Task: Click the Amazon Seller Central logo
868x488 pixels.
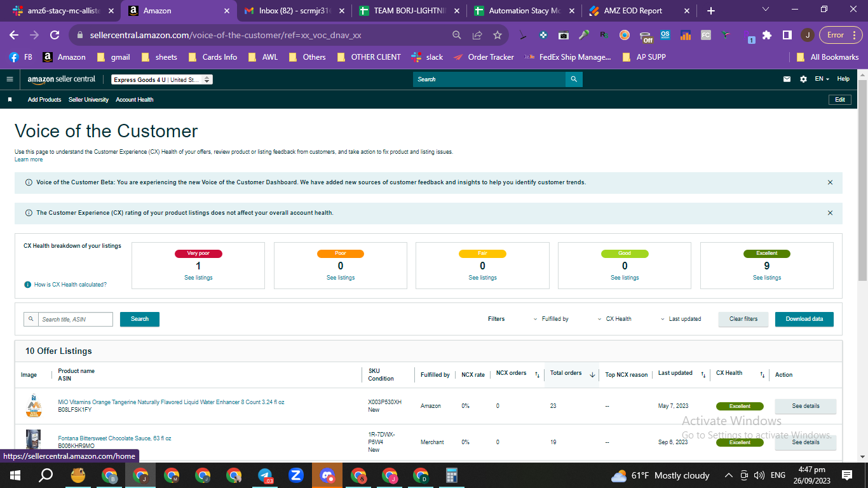Action: point(62,79)
